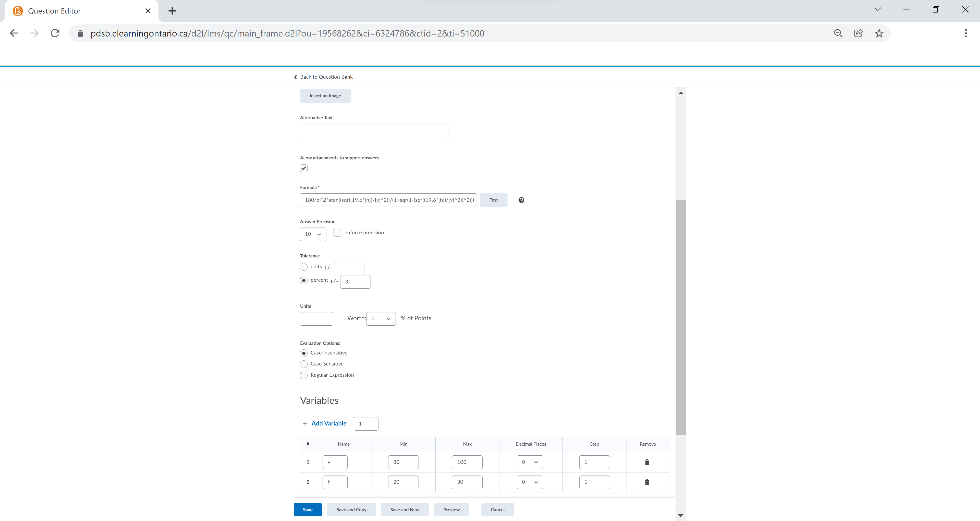980x521 pixels.
Task: Click the formula help question mark icon
Action: tap(521, 200)
